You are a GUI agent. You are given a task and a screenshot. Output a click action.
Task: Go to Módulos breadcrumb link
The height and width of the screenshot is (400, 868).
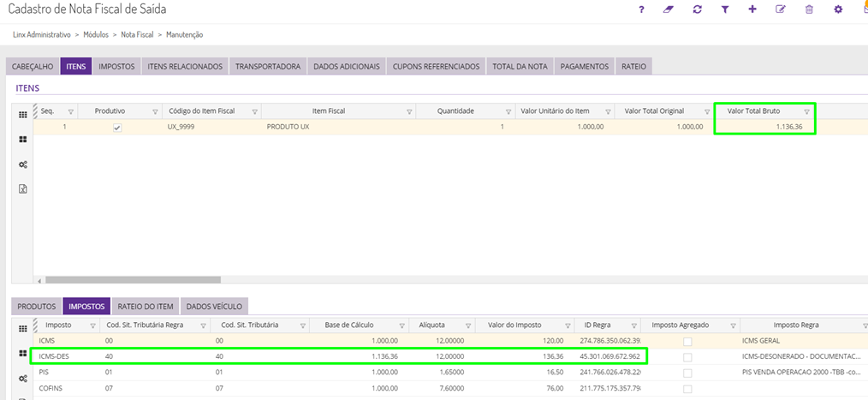(x=96, y=35)
